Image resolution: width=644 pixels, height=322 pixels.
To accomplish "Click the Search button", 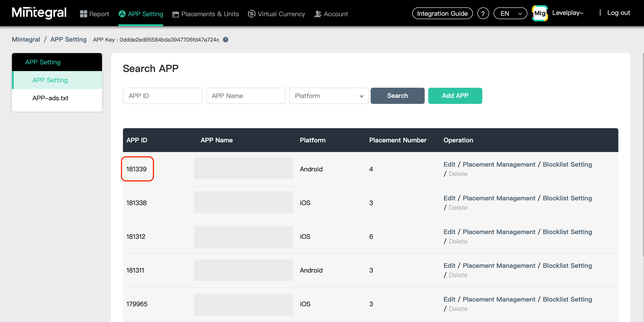I will click(397, 96).
